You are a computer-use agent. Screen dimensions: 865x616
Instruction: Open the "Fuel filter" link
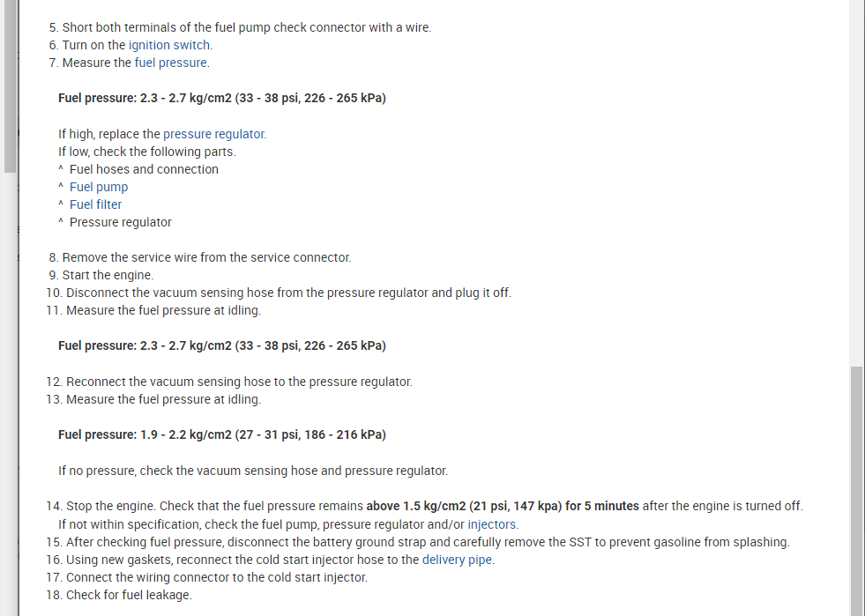point(95,204)
